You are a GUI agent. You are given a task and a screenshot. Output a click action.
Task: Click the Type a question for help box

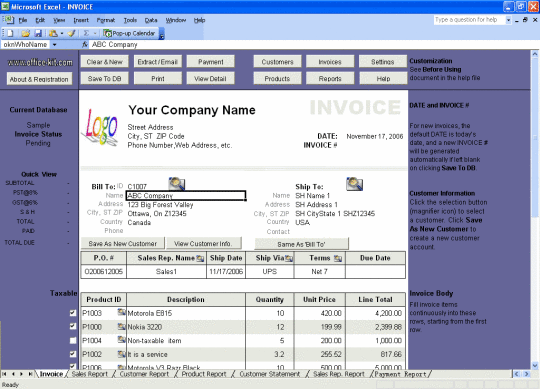coord(469,20)
